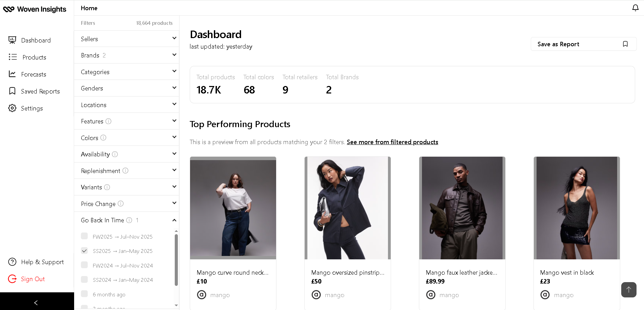Open Products in the sidebar menu
This screenshot has height=310, width=644.
(34, 57)
